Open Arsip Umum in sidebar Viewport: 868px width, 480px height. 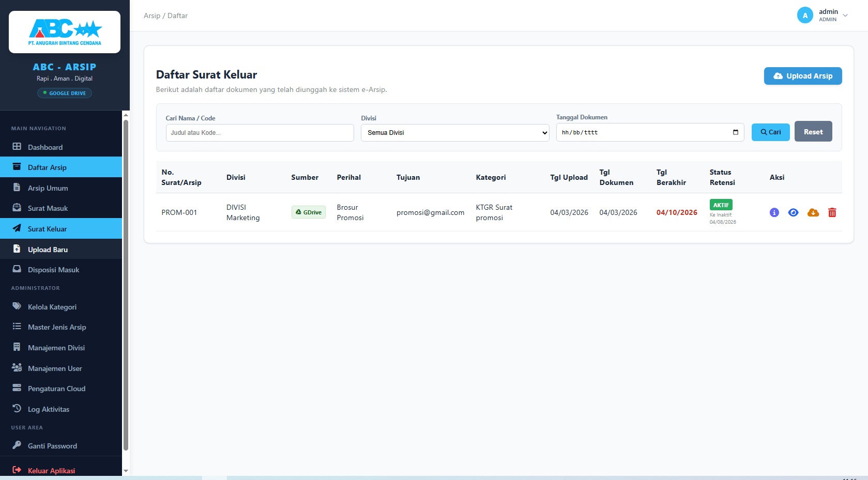[x=61, y=188]
